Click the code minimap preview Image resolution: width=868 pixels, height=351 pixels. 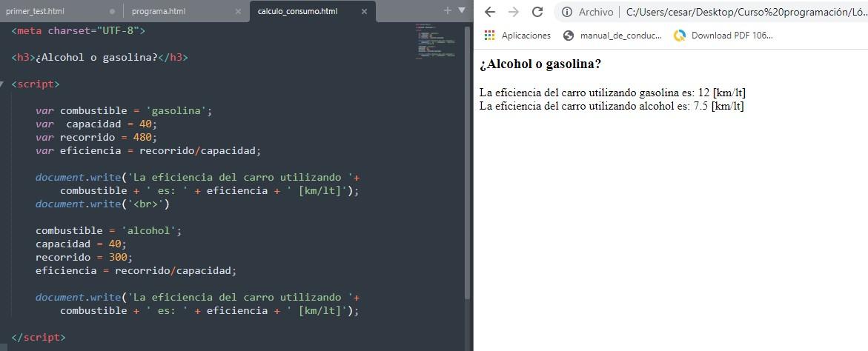[x=435, y=41]
